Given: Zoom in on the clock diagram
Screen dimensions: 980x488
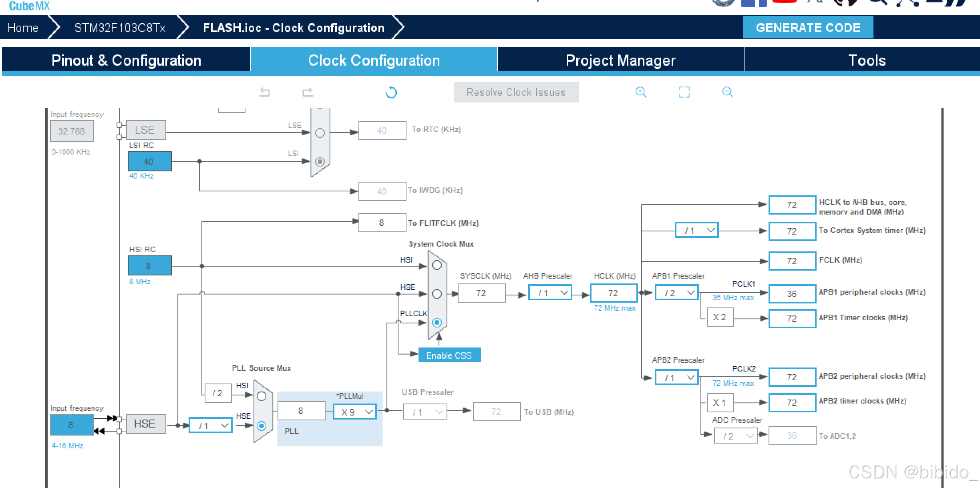Looking at the screenshot, I should pos(641,92).
